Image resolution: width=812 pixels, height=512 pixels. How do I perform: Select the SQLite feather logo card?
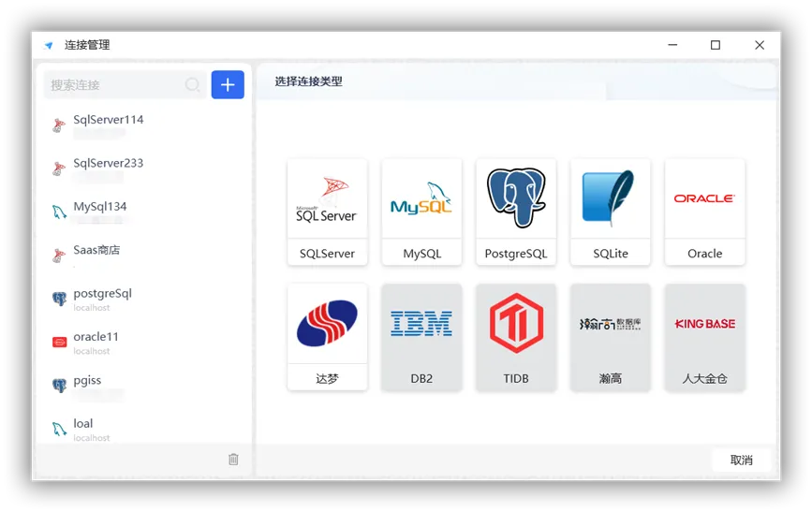click(610, 212)
